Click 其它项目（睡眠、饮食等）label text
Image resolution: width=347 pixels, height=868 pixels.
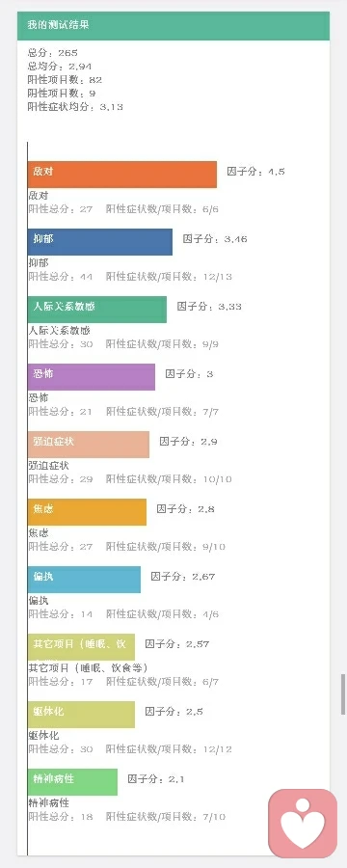[x=88, y=667]
